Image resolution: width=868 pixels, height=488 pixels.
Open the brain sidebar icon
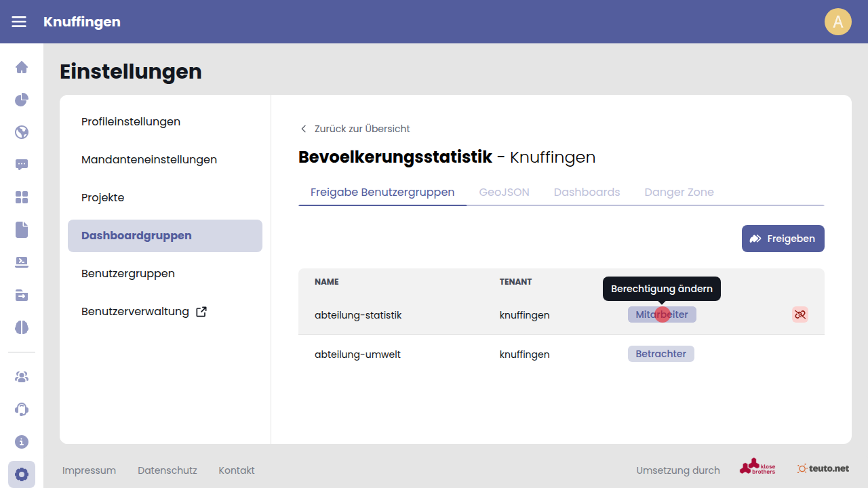[x=22, y=327]
